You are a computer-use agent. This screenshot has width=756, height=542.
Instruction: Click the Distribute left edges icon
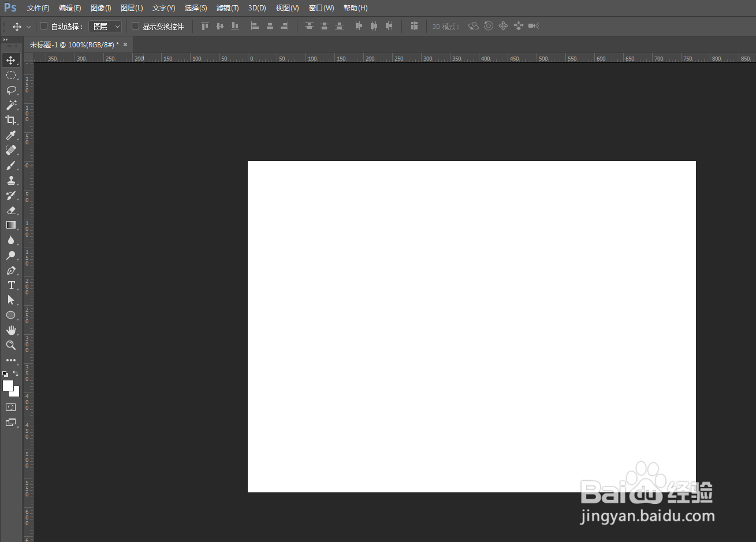tap(359, 26)
